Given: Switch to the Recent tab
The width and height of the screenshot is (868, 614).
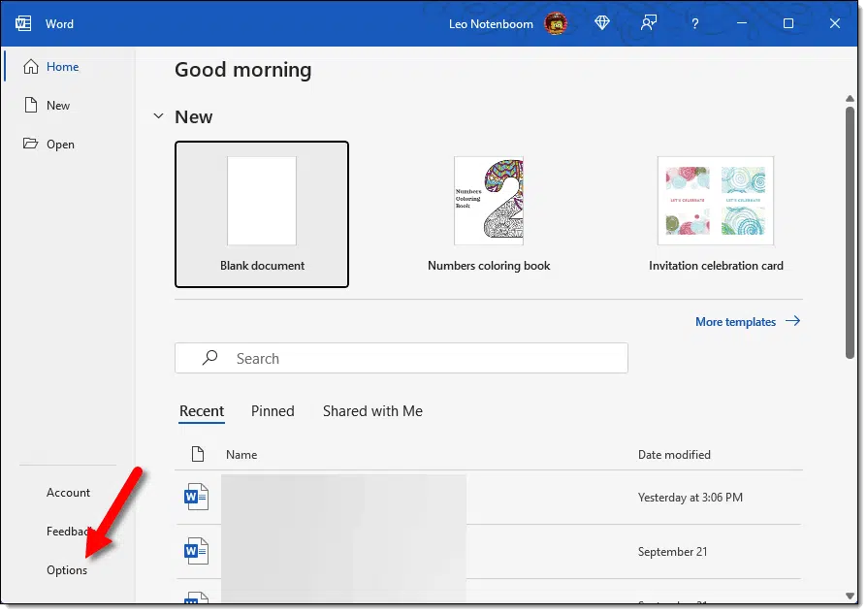Looking at the screenshot, I should pyautogui.click(x=202, y=411).
